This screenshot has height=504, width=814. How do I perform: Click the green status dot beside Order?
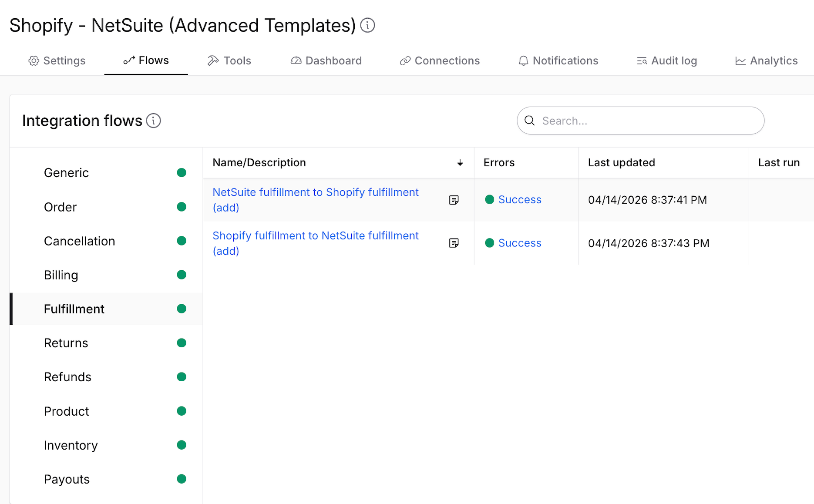[x=182, y=207]
